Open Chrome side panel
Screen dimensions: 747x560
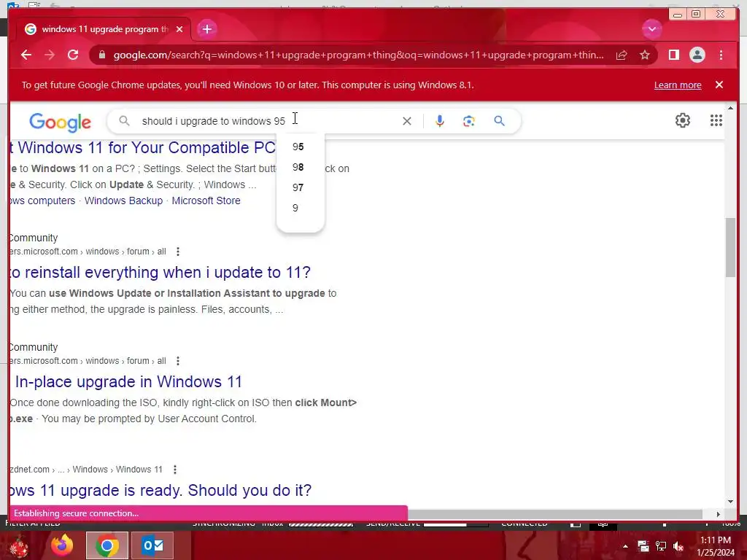[673, 55]
